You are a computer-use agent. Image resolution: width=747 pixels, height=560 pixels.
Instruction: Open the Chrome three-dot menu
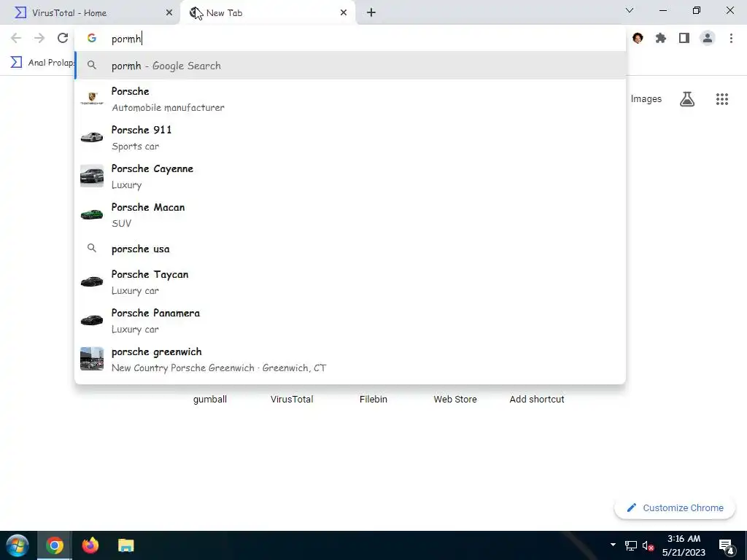731,38
